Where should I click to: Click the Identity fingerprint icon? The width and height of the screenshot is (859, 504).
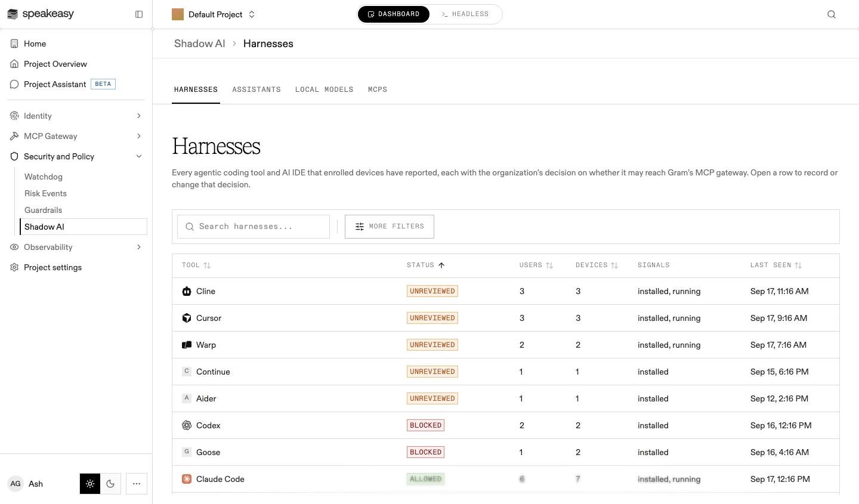(14, 116)
